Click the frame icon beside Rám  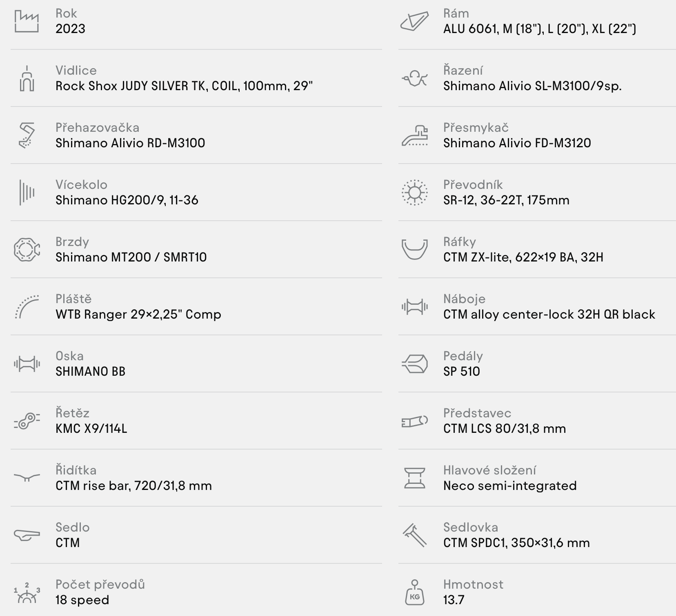414,21
